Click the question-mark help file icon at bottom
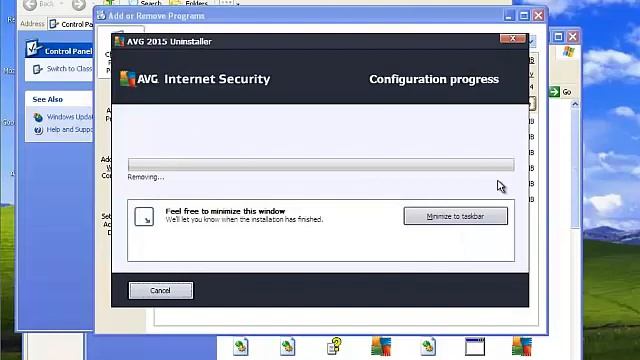Image resolution: width=640 pixels, height=360 pixels. pos(335,346)
